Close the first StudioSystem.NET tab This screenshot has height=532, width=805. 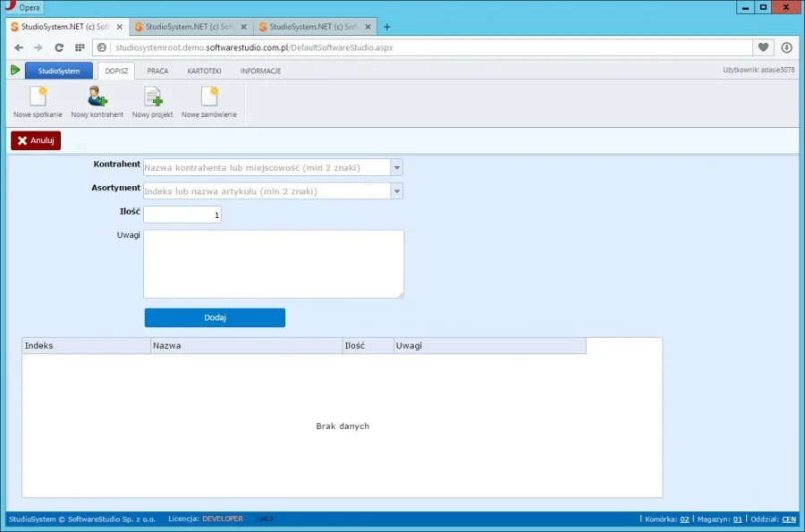click(120, 27)
